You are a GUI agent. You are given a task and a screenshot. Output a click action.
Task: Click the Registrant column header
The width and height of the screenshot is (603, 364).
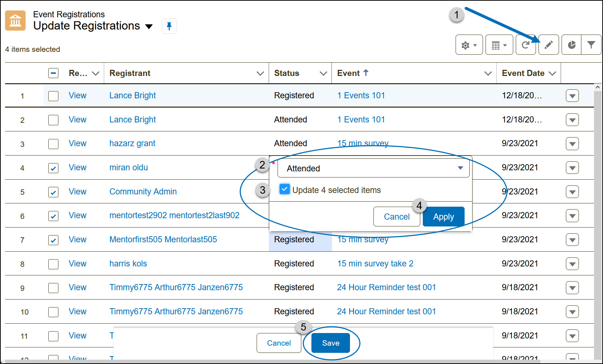[x=130, y=73]
